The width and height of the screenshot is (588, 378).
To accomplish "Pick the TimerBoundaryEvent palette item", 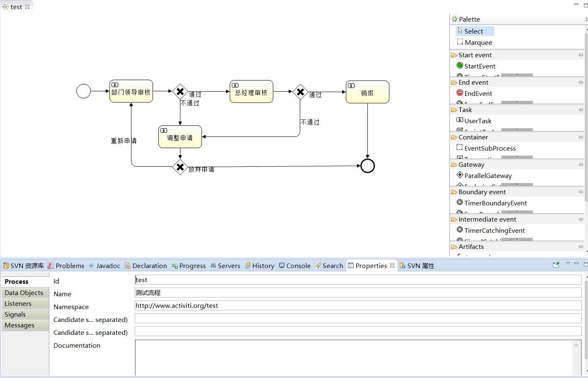I will [x=492, y=203].
